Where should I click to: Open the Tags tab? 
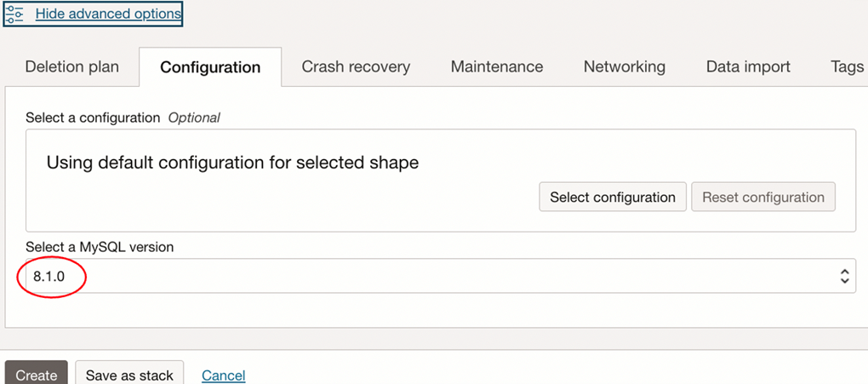846,66
